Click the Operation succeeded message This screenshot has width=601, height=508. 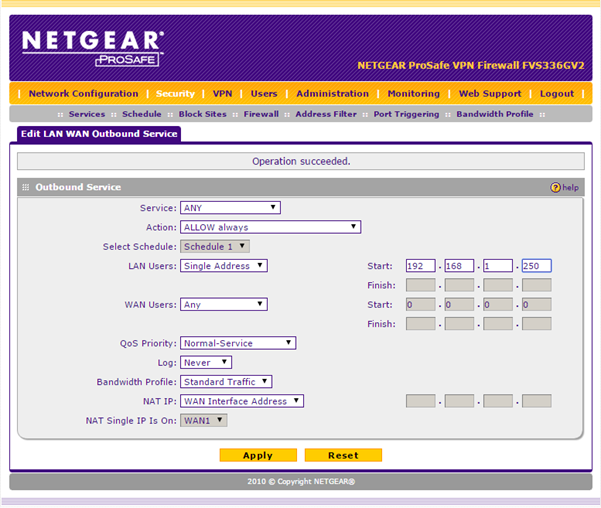click(x=301, y=161)
